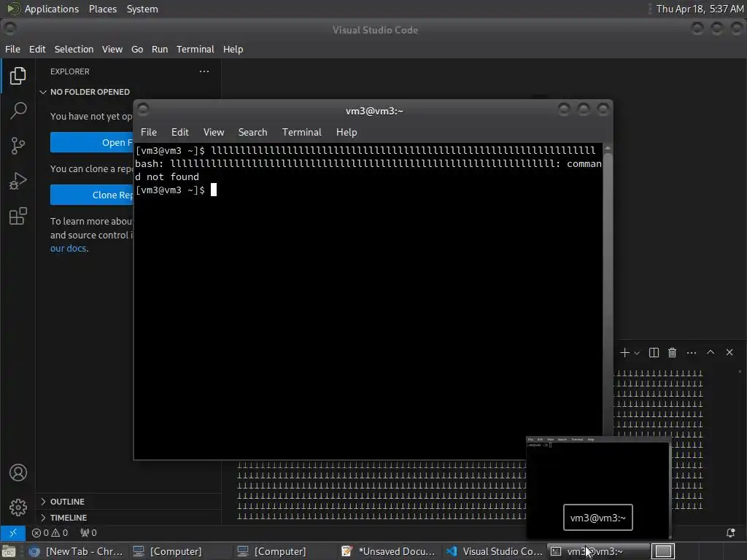Open VS Code Edit menu
The height and width of the screenshot is (560, 747).
coord(37,49)
